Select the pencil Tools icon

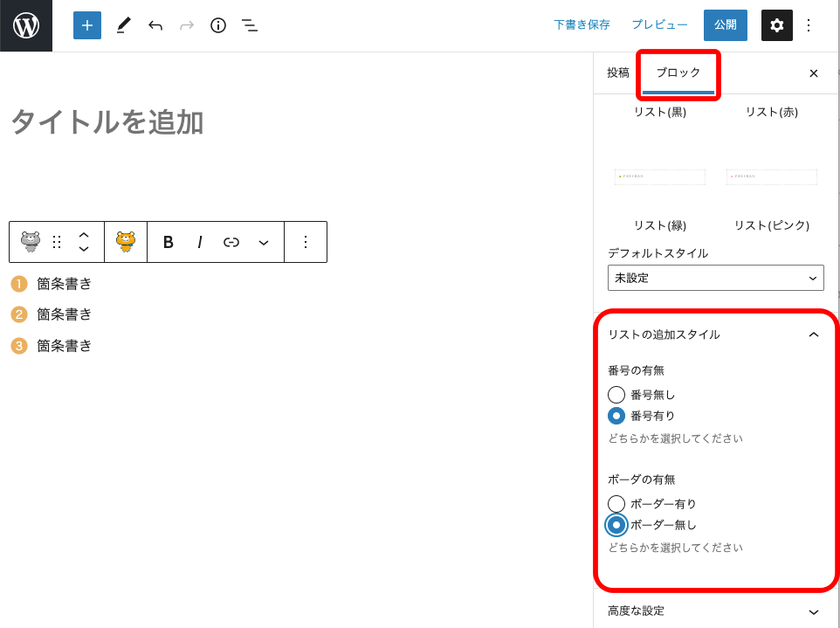click(123, 25)
